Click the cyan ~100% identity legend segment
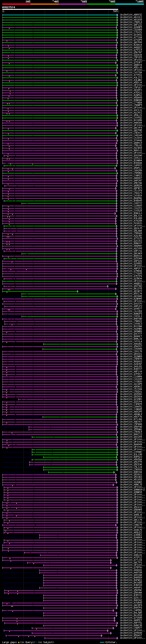 click(x=130, y=4)
